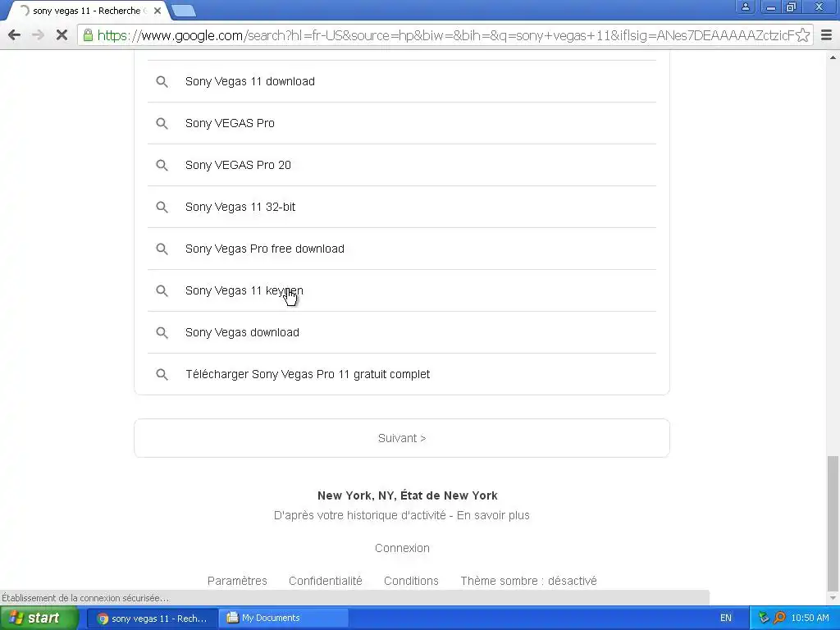840x630 pixels.
Task: Click magnifier icon beside Sony Vegas download
Action: (162, 332)
